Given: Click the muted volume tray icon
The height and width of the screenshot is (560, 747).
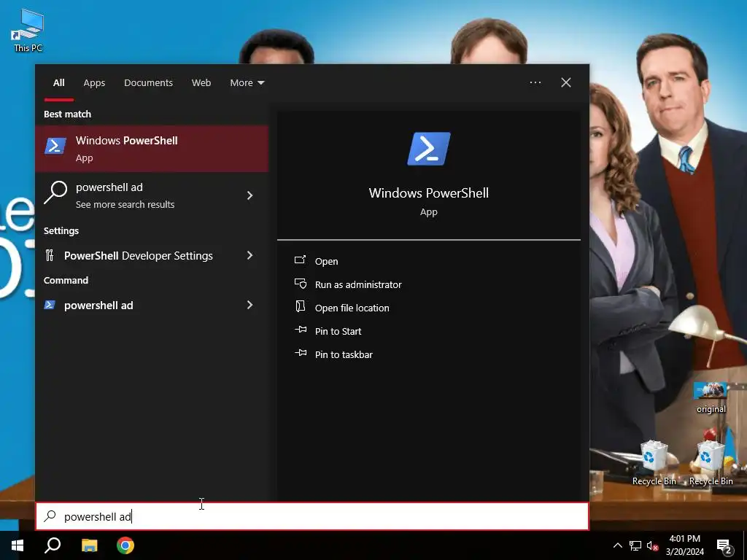Looking at the screenshot, I should click(x=652, y=545).
